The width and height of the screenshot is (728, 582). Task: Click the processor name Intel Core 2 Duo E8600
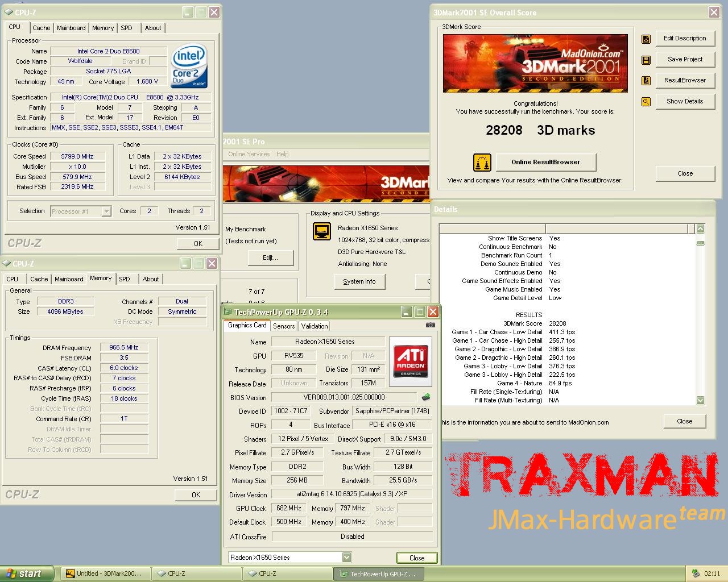pyautogui.click(x=109, y=51)
